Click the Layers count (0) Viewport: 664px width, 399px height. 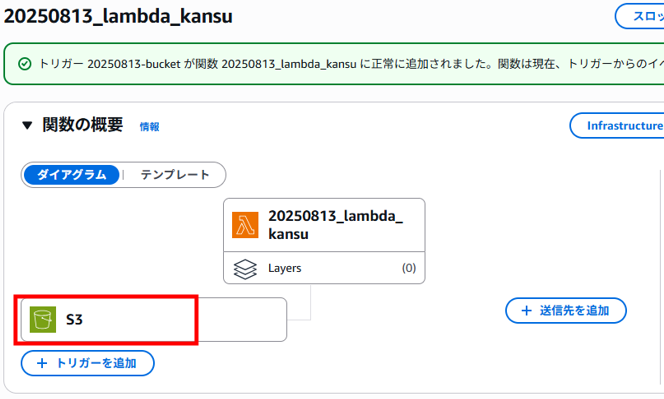point(409,268)
